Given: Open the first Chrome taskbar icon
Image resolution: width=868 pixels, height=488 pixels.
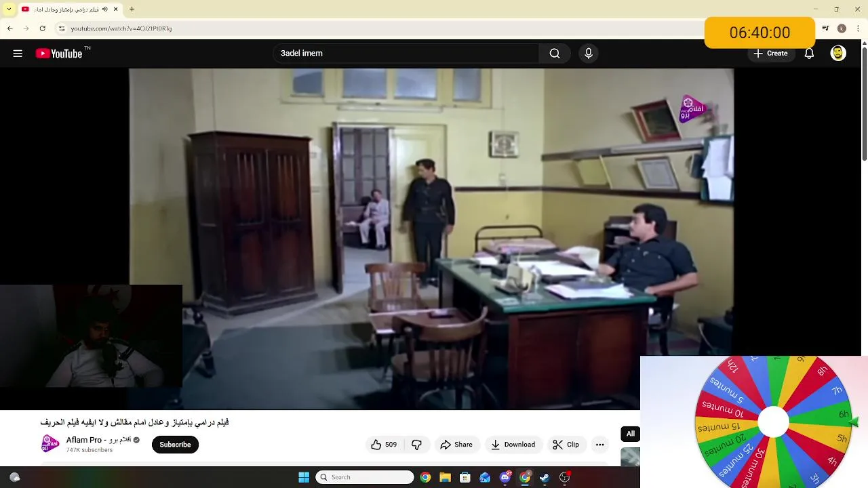Looking at the screenshot, I should pyautogui.click(x=425, y=477).
